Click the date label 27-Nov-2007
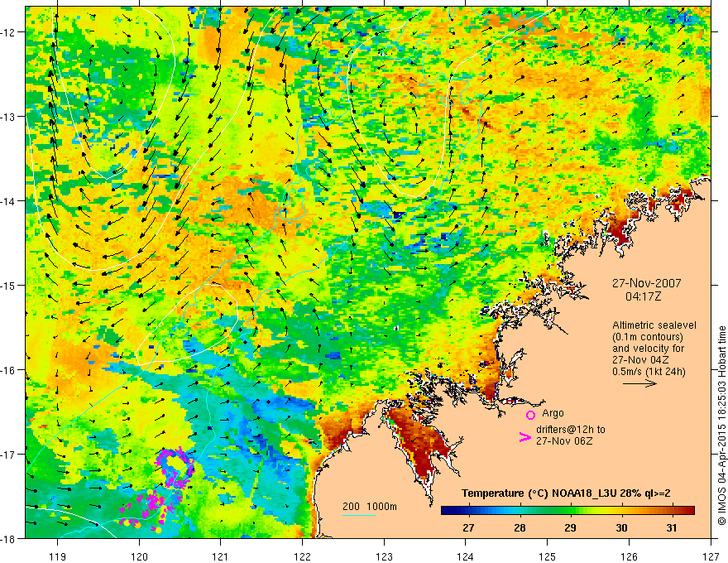 click(646, 283)
